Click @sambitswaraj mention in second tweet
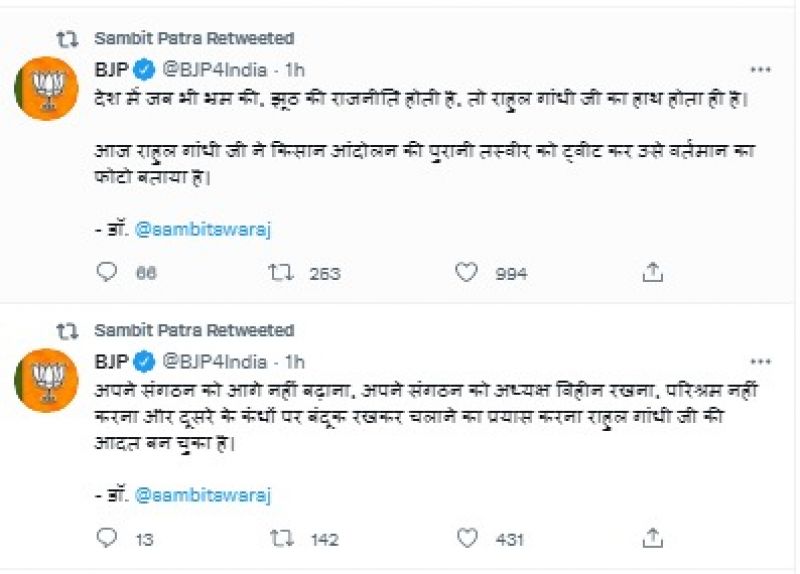The height and width of the screenshot is (574, 800). pos(203,495)
